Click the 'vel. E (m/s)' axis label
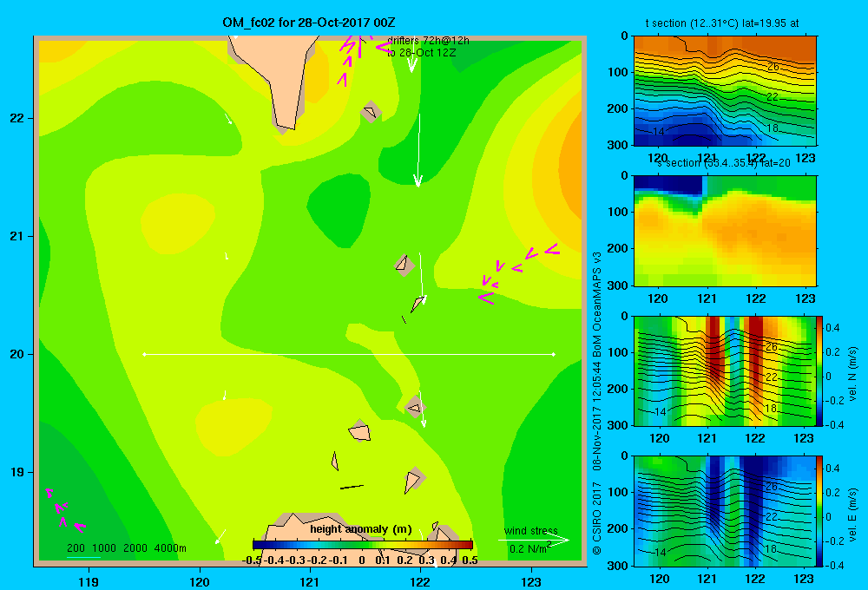Viewport: 868px width, 590px height. click(x=853, y=515)
